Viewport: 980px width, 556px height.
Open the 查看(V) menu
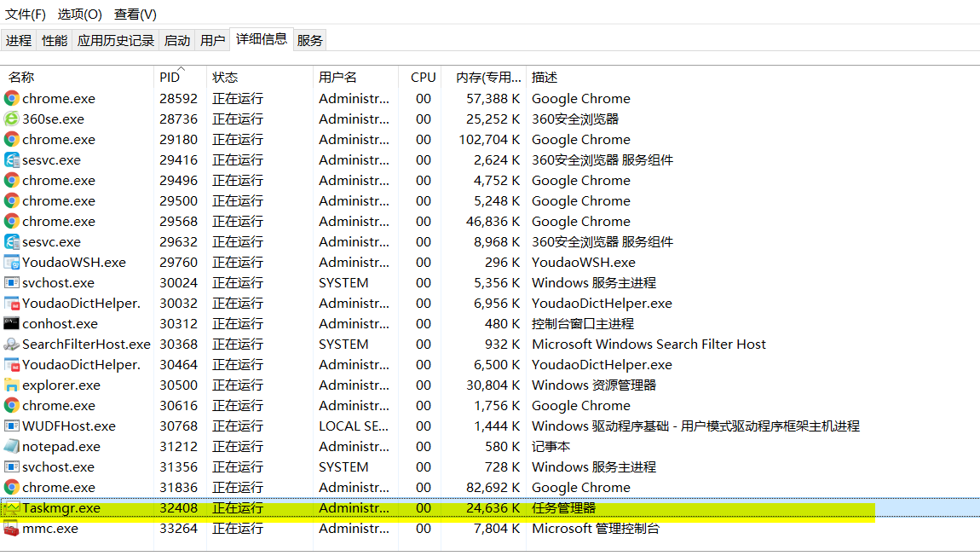click(135, 14)
